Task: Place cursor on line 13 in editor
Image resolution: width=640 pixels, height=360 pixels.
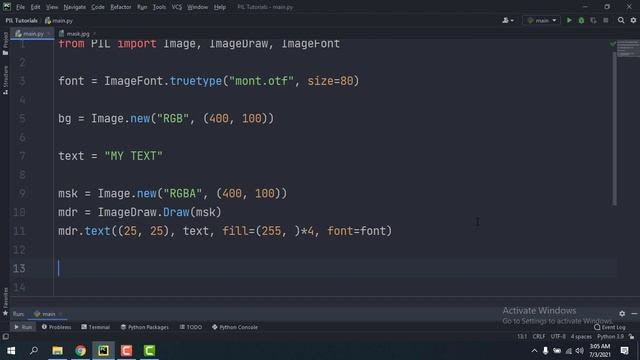Action: point(335,268)
